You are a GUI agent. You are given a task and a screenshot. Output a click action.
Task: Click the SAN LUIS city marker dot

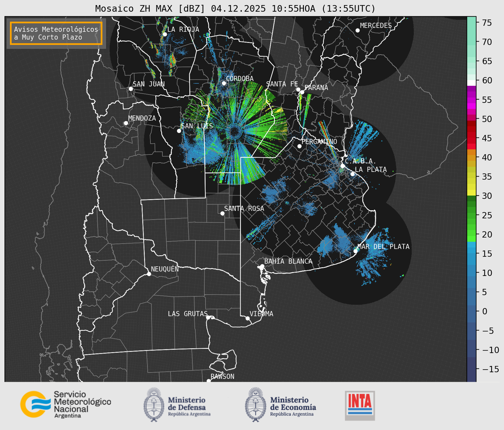179,131
